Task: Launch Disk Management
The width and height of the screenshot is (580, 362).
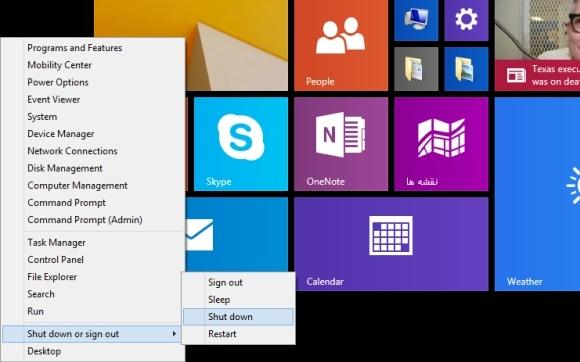Action: (x=65, y=168)
